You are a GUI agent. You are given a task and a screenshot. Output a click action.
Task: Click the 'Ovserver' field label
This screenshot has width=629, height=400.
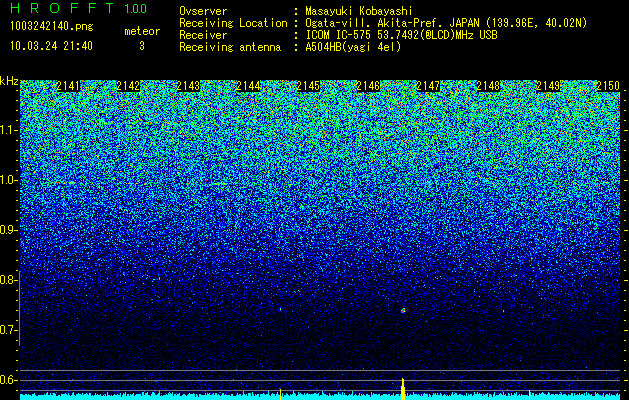tap(203, 11)
